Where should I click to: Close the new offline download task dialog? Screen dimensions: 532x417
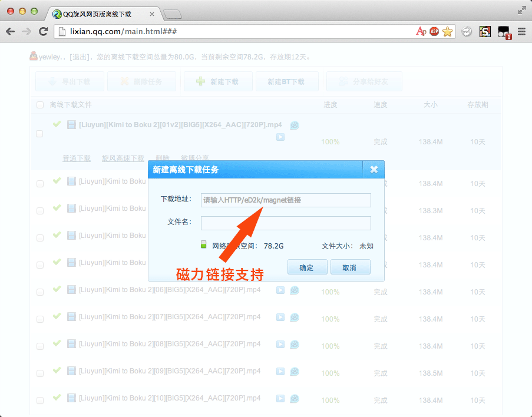coord(374,169)
